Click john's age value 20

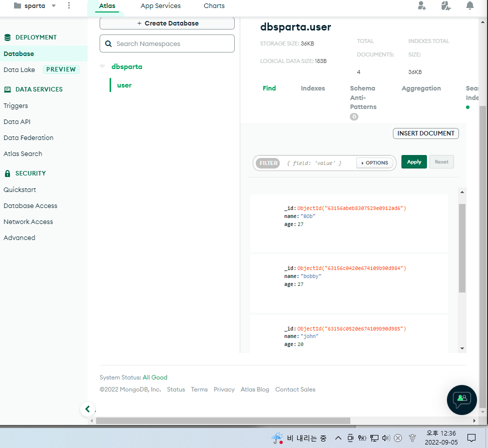(x=300, y=344)
